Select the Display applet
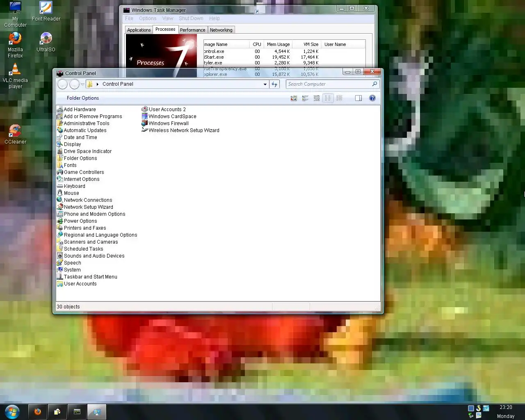This screenshot has height=420, width=525. [x=69, y=144]
